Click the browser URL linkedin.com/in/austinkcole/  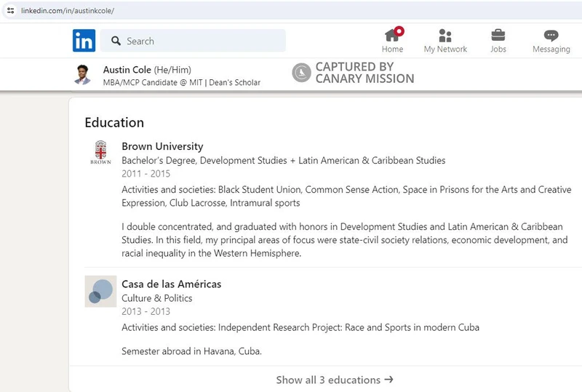(68, 11)
